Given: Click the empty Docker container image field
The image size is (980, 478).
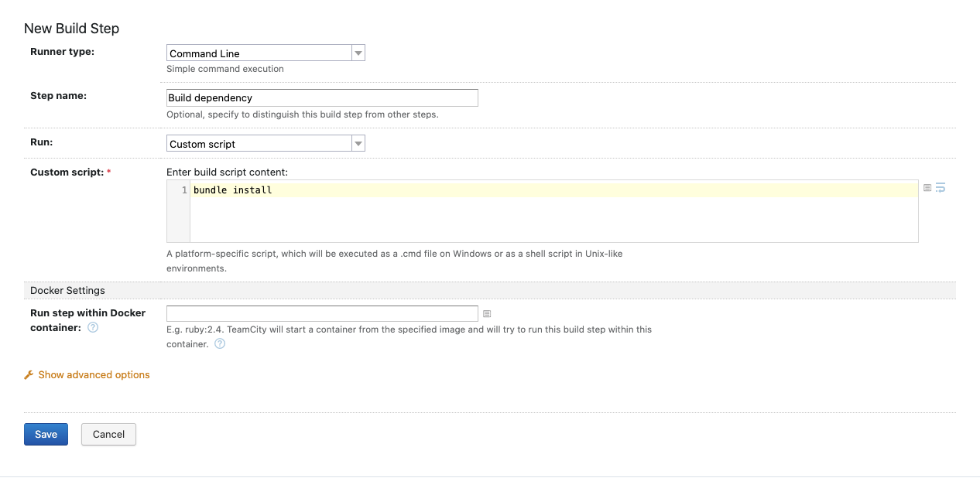Looking at the screenshot, I should [x=322, y=313].
